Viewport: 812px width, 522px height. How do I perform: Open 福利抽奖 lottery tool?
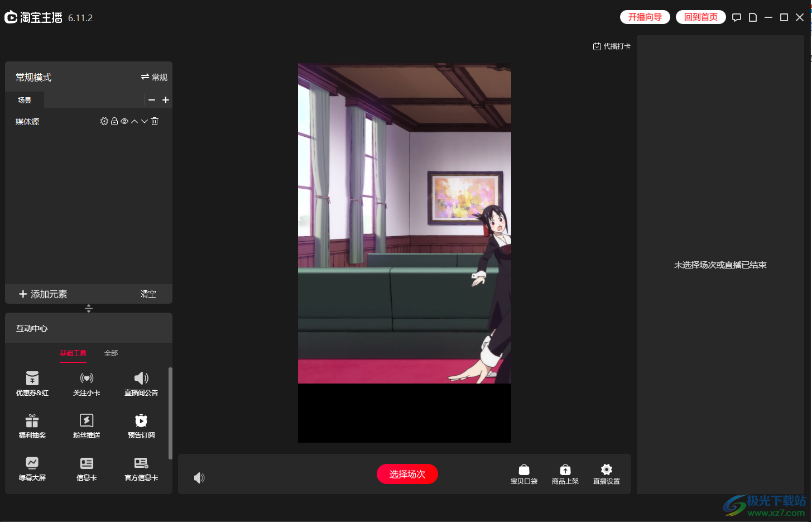click(32, 426)
